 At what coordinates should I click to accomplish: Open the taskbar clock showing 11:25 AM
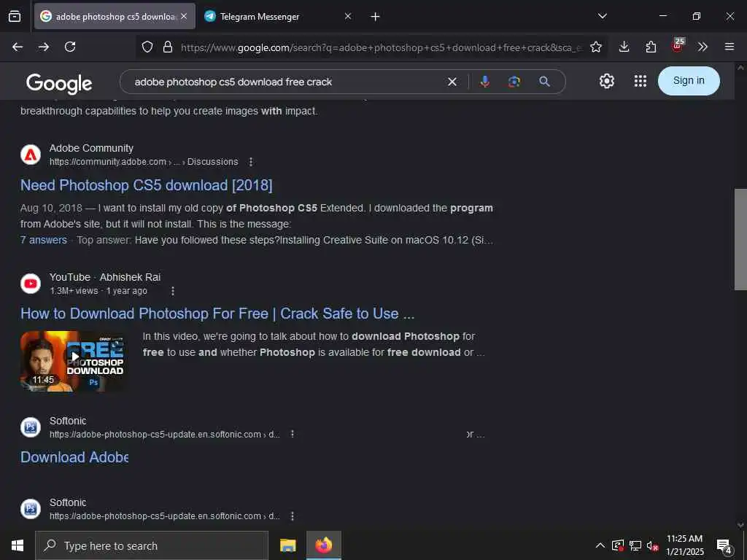[684, 545]
